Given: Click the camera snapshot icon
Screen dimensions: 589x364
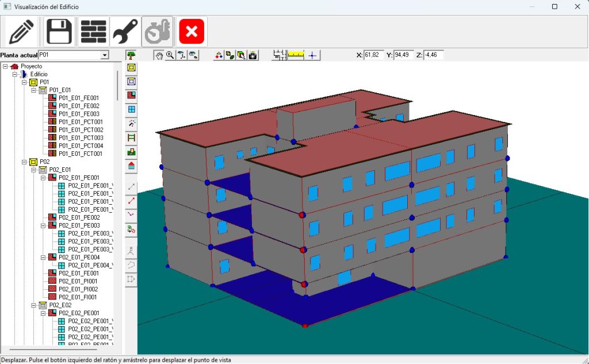Looking at the screenshot, I should click(253, 55).
